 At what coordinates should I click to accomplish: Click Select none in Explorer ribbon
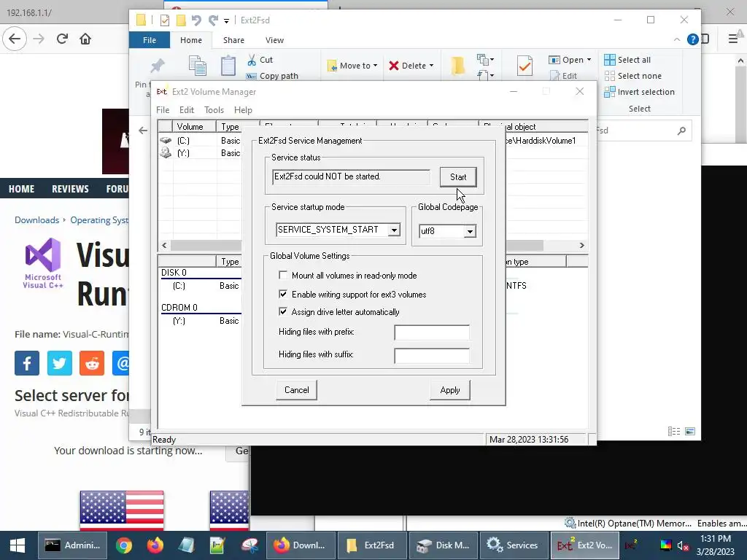pyautogui.click(x=632, y=76)
